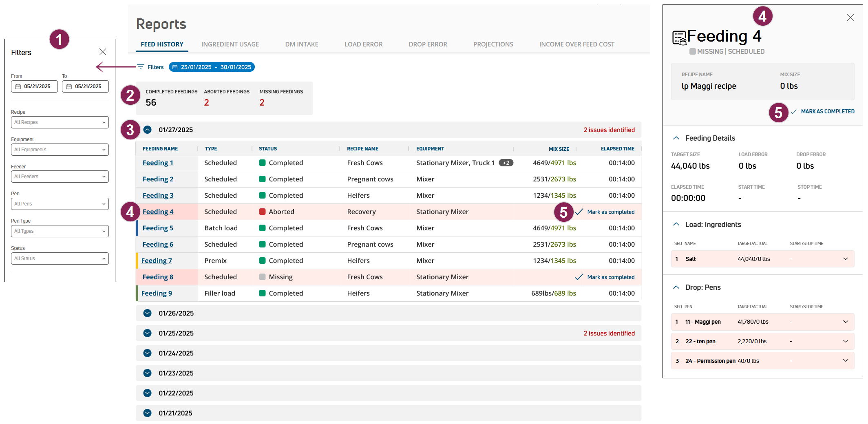Expand the 01/25/2025 date group
This screenshot has height=424, width=868.
pyautogui.click(x=148, y=333)
